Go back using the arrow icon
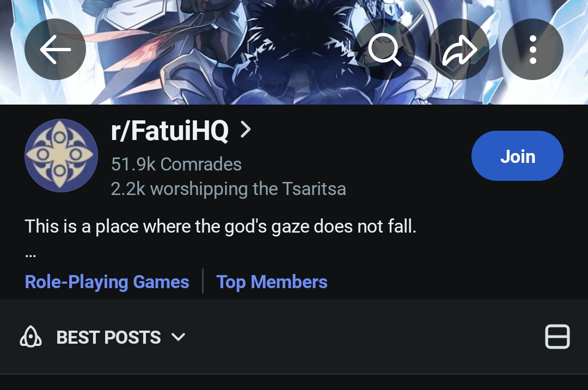This screenshot has height=390, width=588. [x=55, y=49]
